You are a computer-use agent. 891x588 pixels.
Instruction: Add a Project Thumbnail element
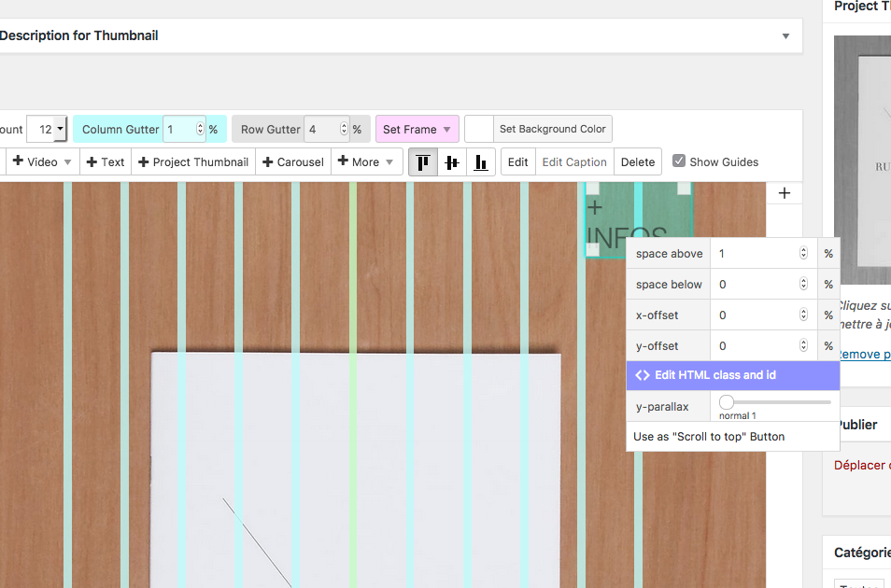click(x=193, y=161)
